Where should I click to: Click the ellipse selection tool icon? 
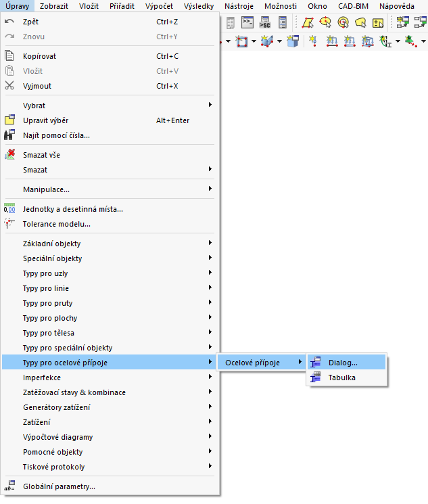pos(325,23)
